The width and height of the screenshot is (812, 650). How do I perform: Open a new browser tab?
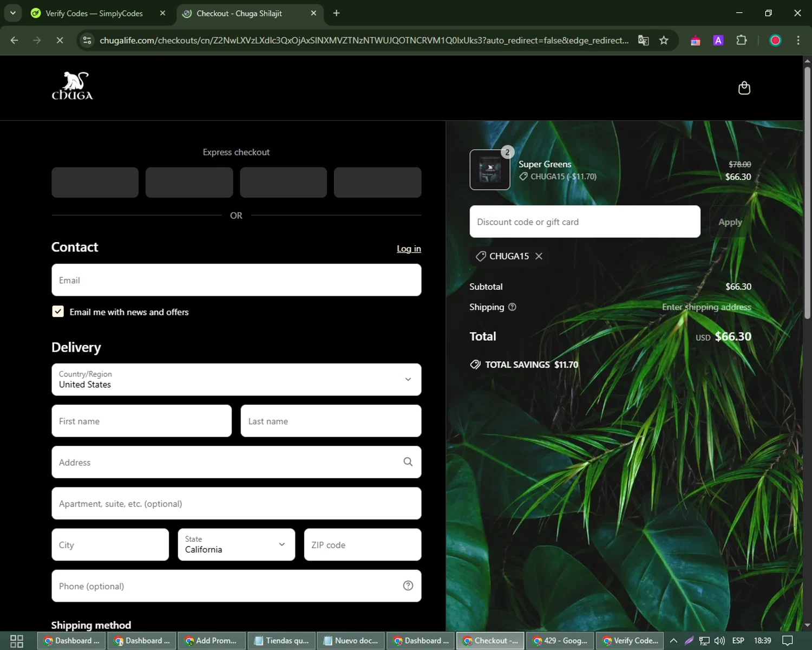click(x=336, y=13)
